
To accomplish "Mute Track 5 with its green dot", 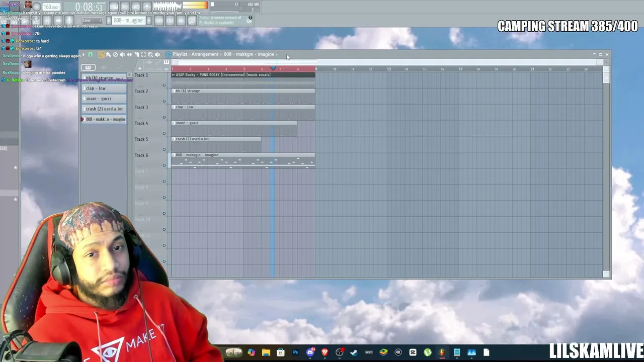I will click(x=164, y=149).
